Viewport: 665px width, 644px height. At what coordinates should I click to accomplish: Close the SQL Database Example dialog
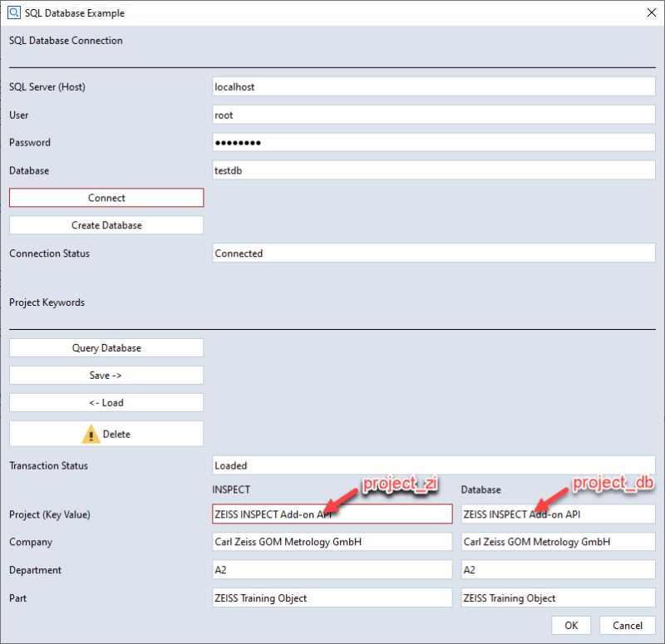tap(652, 12)
